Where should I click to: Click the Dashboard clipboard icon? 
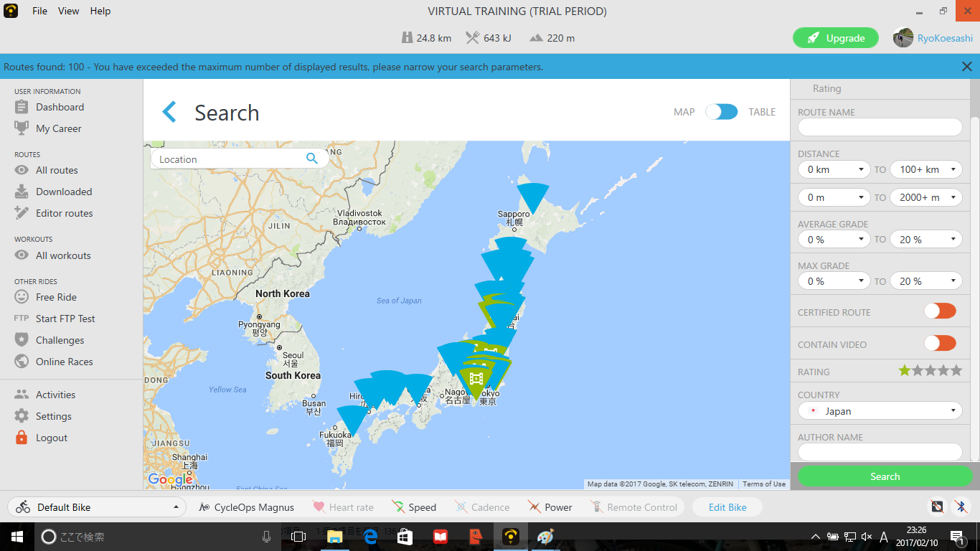22,107
